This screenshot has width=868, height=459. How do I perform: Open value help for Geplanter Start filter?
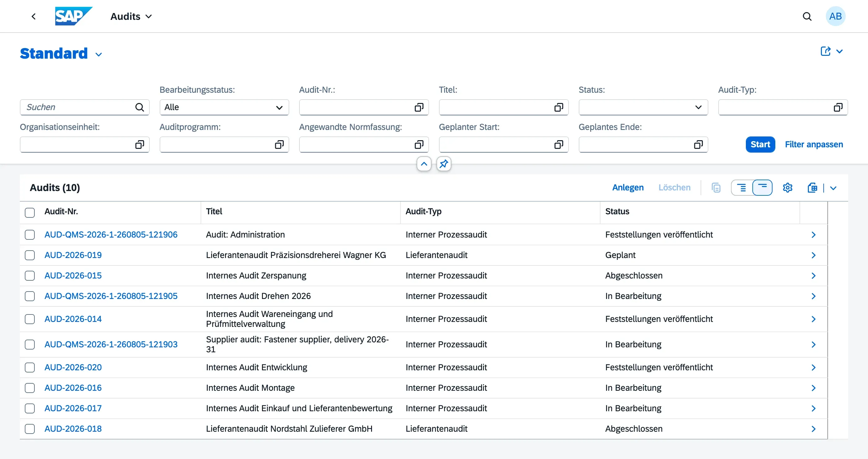click(x=559, y=145)
